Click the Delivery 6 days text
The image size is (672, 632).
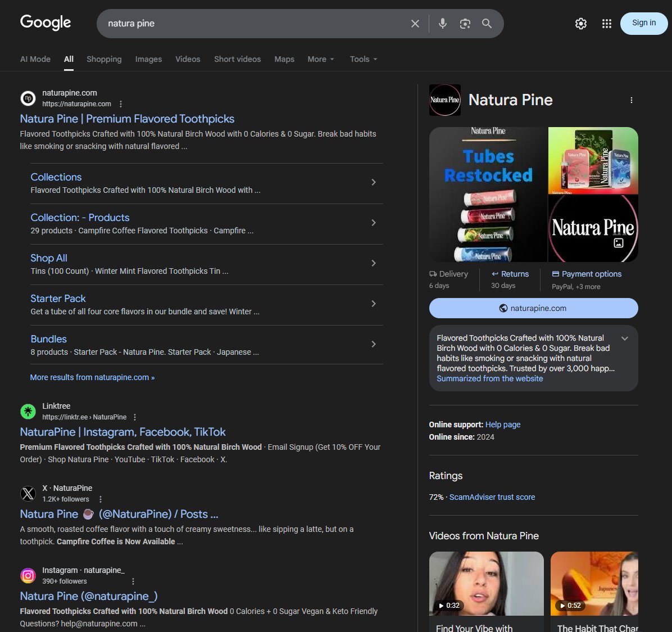tap(449, 279)
